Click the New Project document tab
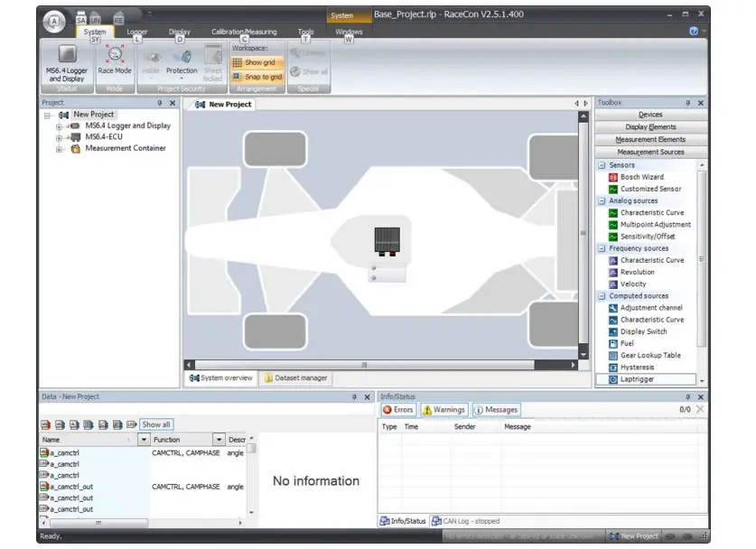The image size is (756, 549). [x=224, y=104]
